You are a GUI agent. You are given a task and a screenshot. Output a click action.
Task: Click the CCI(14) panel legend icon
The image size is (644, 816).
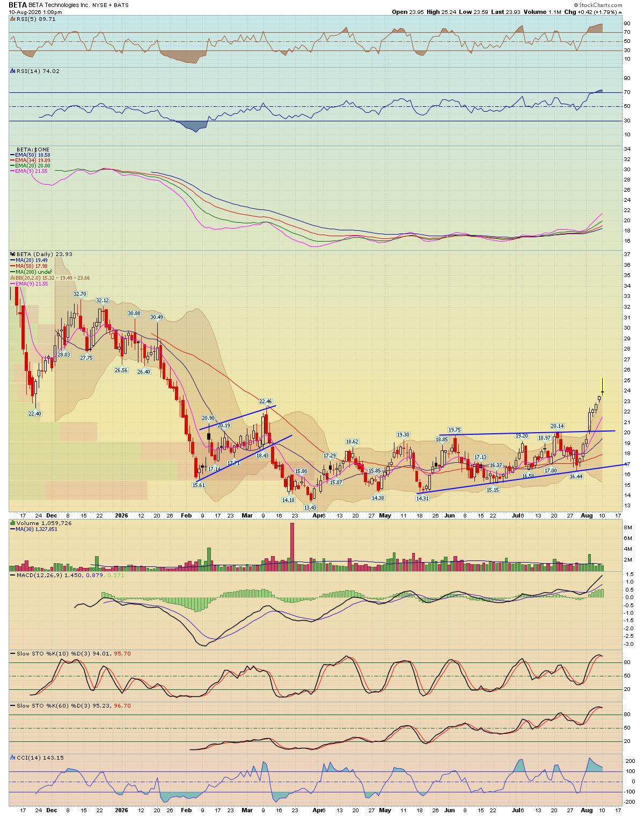13,757
